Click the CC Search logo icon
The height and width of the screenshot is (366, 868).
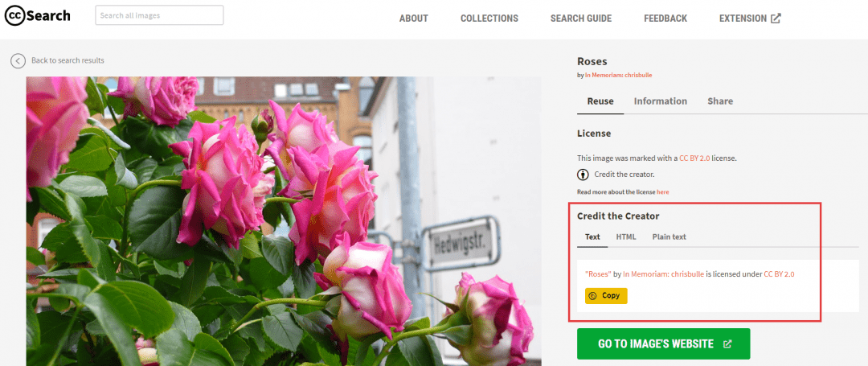tap(15, 15)
